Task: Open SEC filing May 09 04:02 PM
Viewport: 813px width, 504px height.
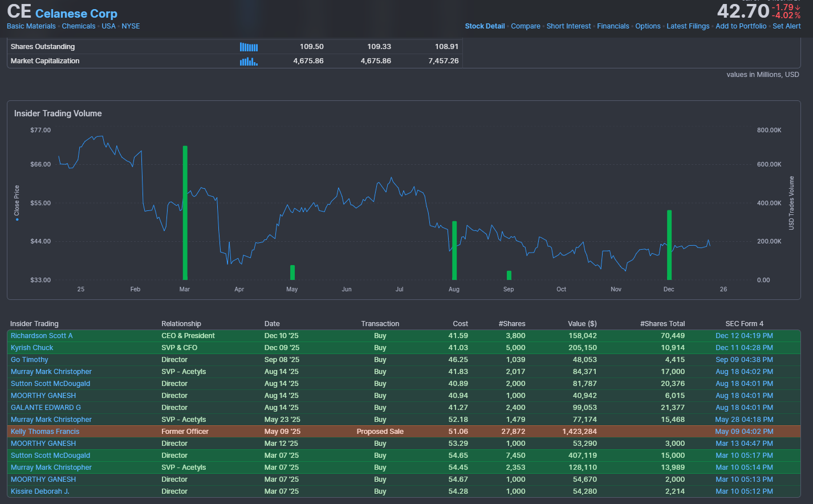Action: [744, 432]
